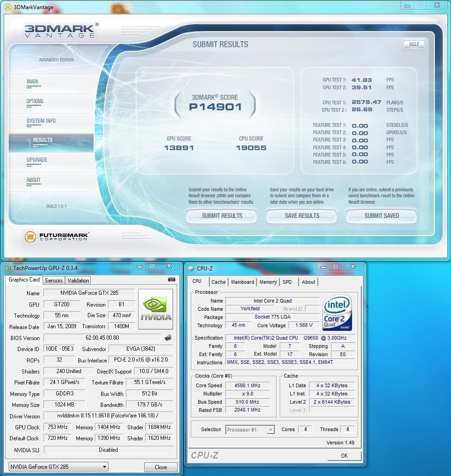Screen dimensions: 451x476
Task: Switch to the Cache tab in CPU-Z
Action: (219, 282)
